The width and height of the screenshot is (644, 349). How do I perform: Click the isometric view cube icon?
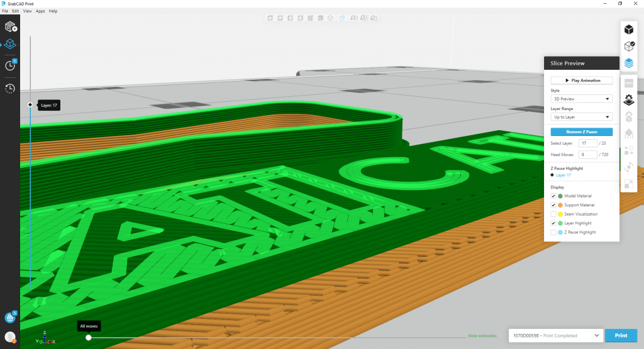(330, 18)
